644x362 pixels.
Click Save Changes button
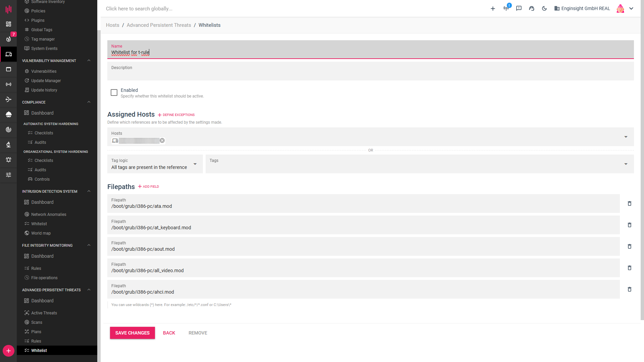(132, 333)
